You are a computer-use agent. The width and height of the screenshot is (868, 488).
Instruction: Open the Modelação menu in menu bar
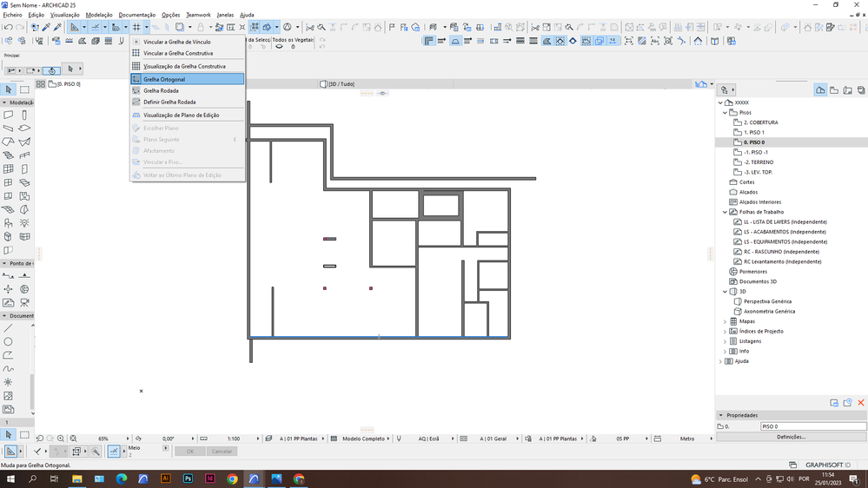tap(99, 15)
